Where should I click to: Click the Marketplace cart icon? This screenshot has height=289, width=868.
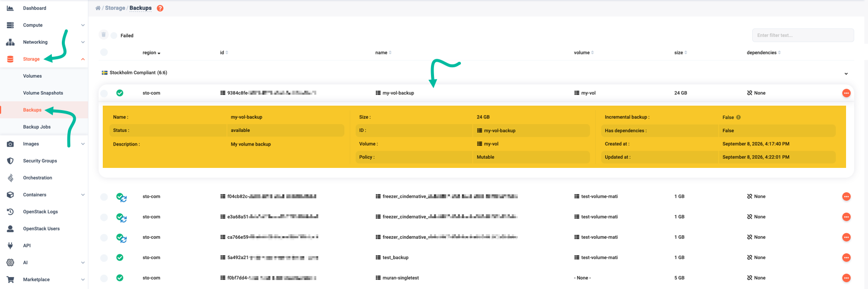(x=10, y=279)
